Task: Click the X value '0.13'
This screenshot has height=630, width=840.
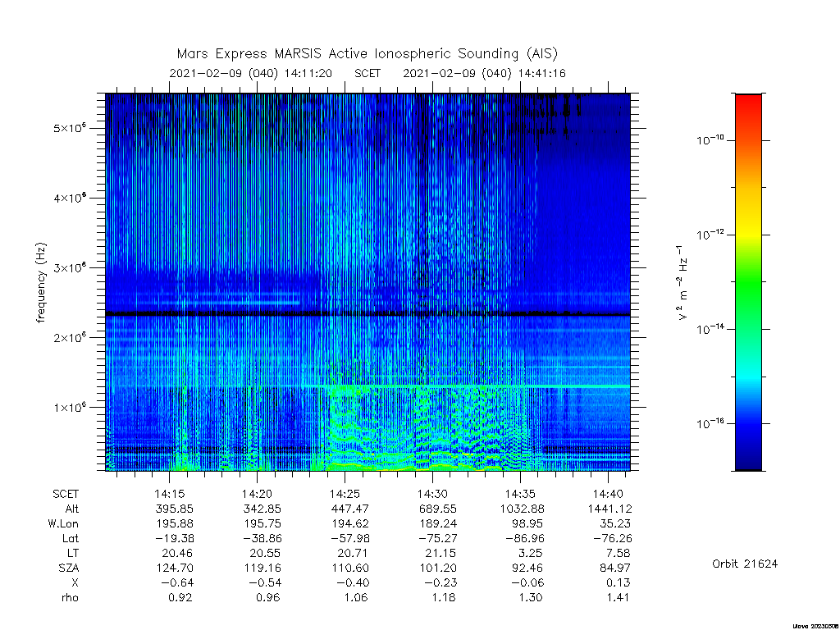Action: (618, 582)
